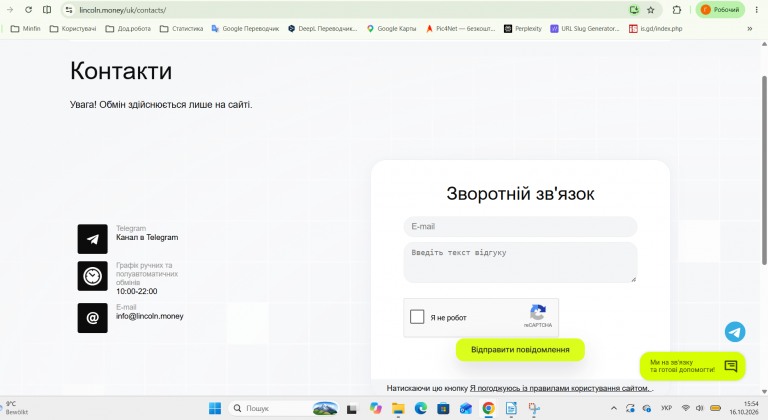Open the is.gd/index.php bookmark
Screen dimensions: 768x420
(656, 28)
